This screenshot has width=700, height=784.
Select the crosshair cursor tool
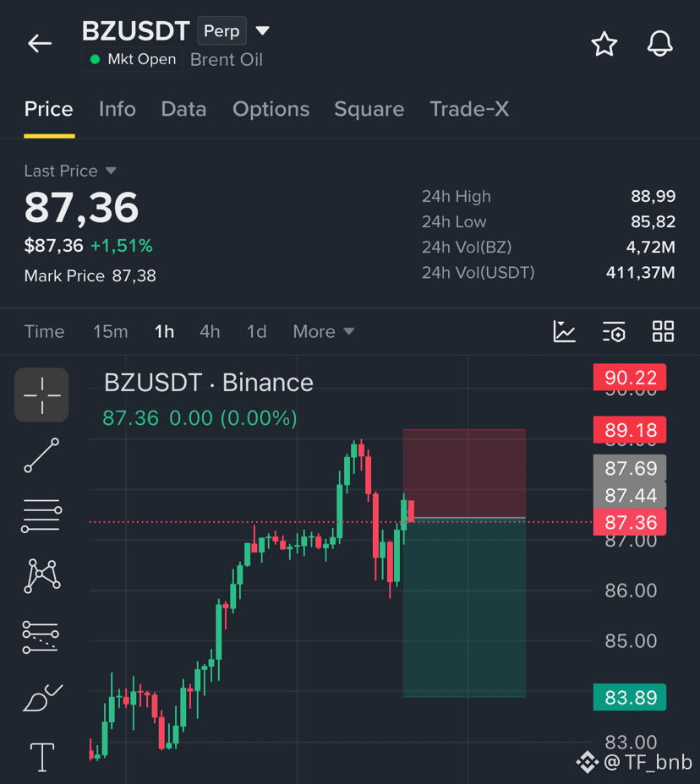(x=41, y=395)
